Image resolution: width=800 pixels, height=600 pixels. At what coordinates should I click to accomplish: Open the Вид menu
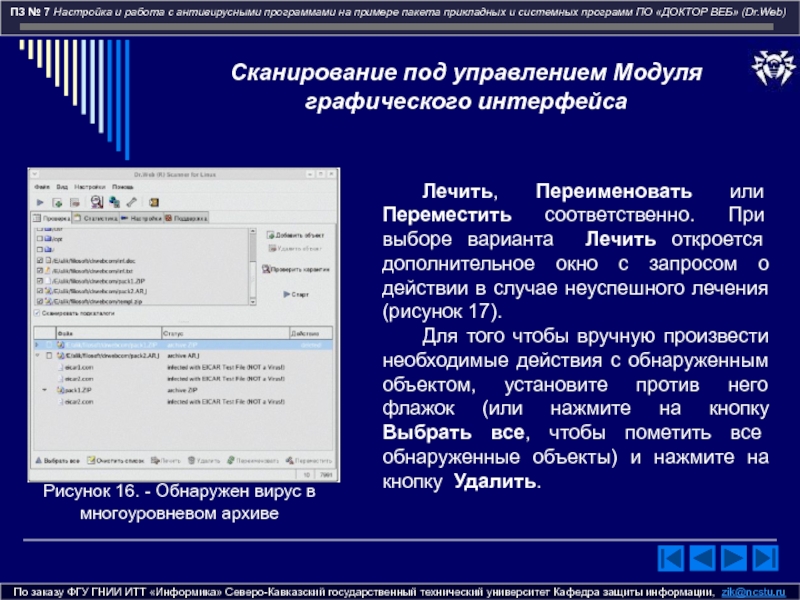click(62, 187)
